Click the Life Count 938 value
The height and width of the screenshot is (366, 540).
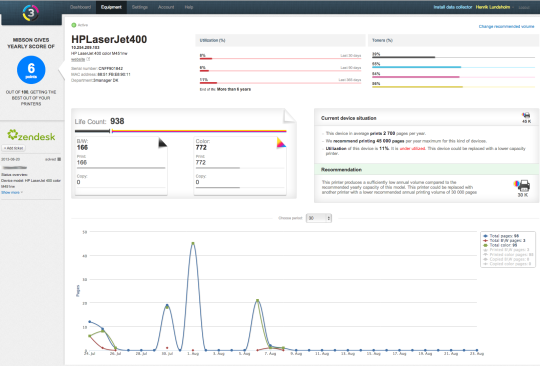click(117, 121)
